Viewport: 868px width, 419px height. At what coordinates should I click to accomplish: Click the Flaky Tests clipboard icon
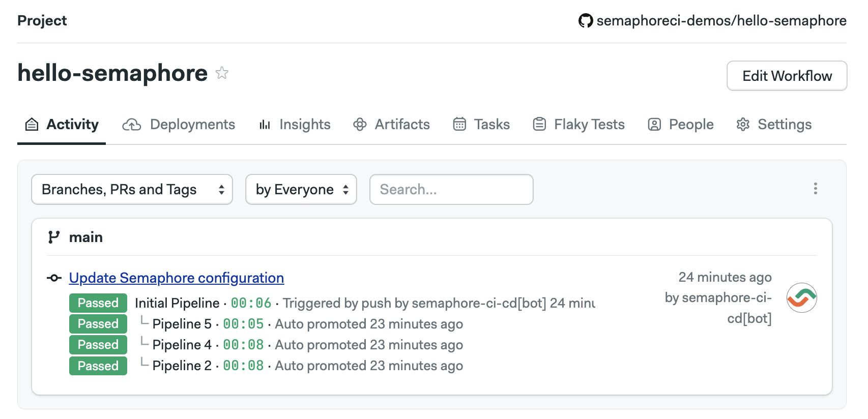click(539, 125)
